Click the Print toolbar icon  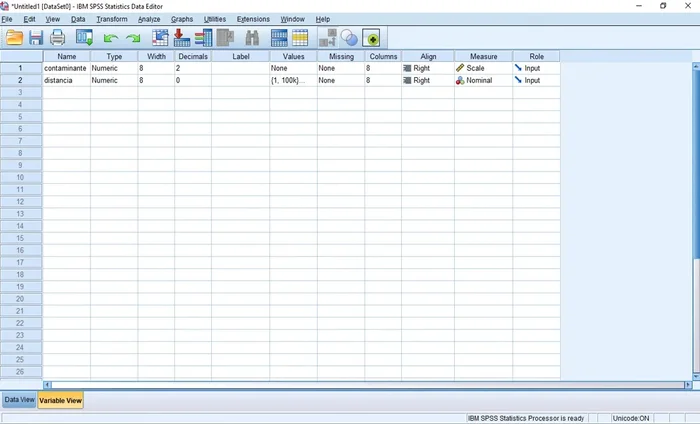57,38
